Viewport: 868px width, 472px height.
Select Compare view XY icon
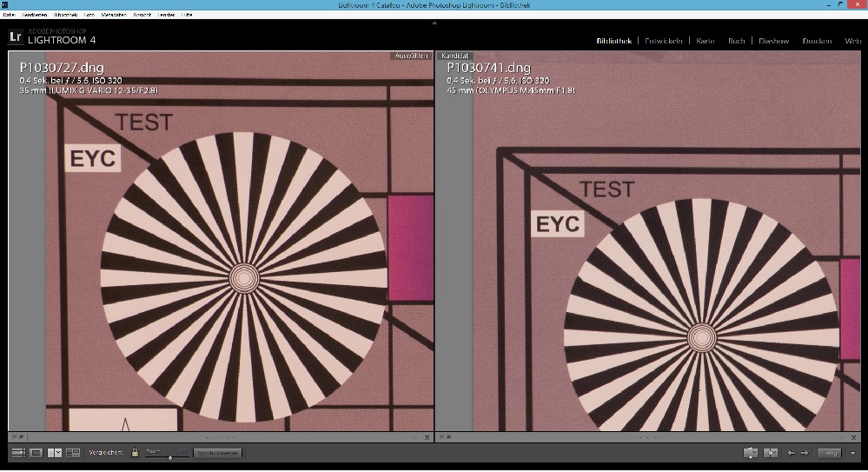[55, 453]
